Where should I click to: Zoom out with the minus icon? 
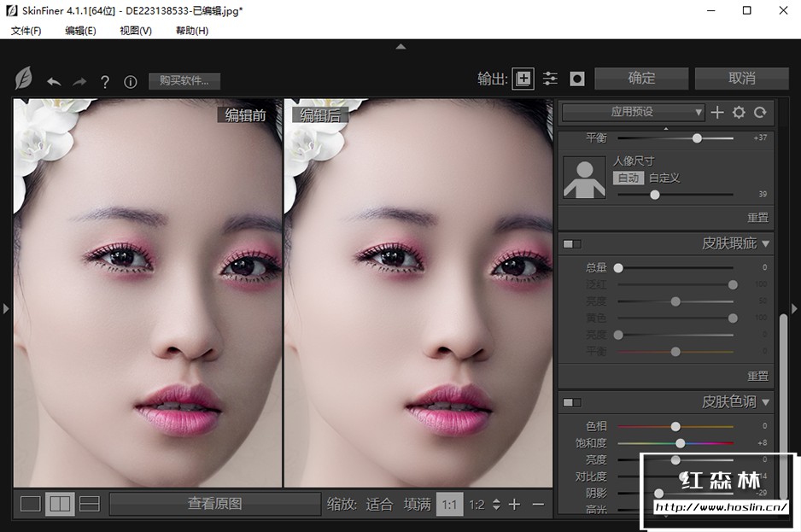538,505
